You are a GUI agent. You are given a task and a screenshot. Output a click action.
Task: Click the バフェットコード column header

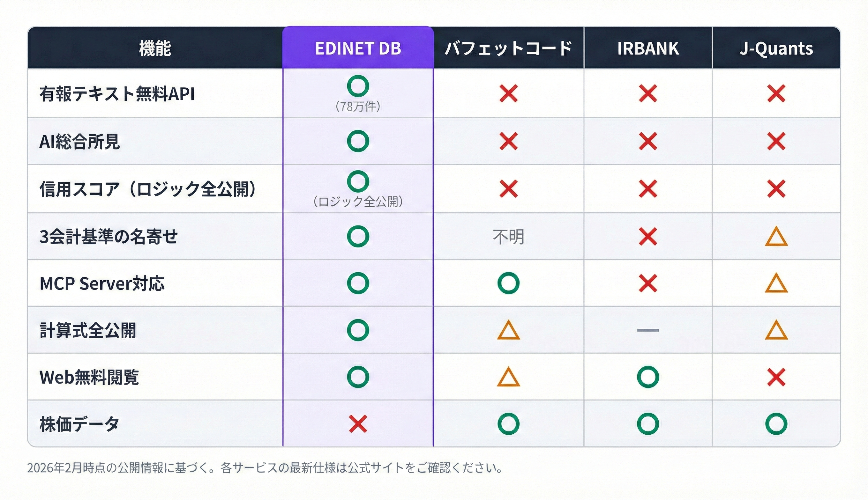508,48
